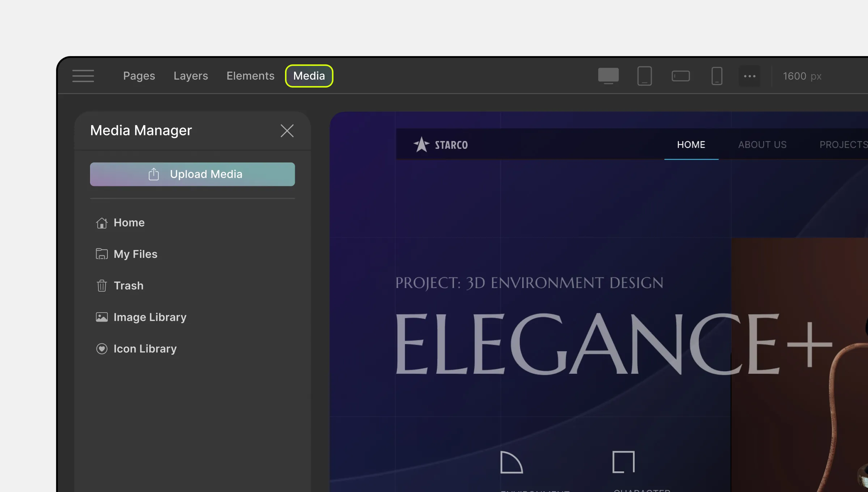Switch to the Layers tab
This screenshot has width=868, height=492.
pyautogui.click(x=191, y=76)
